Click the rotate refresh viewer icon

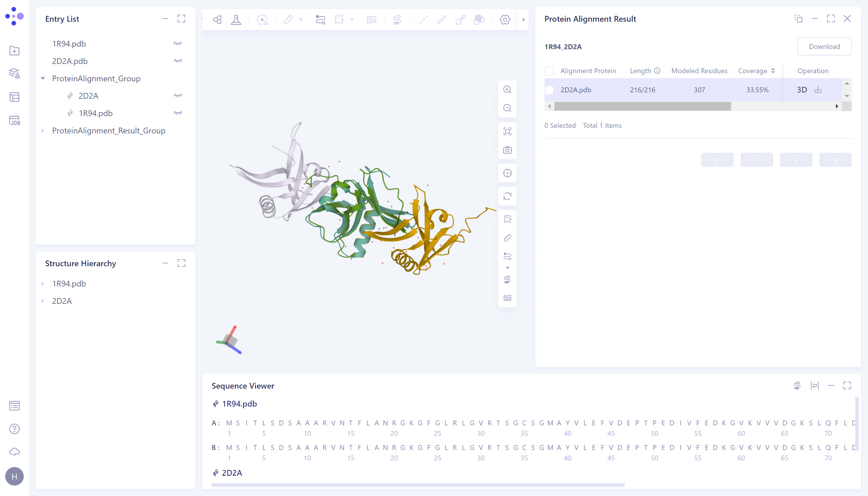pos(507,196)
